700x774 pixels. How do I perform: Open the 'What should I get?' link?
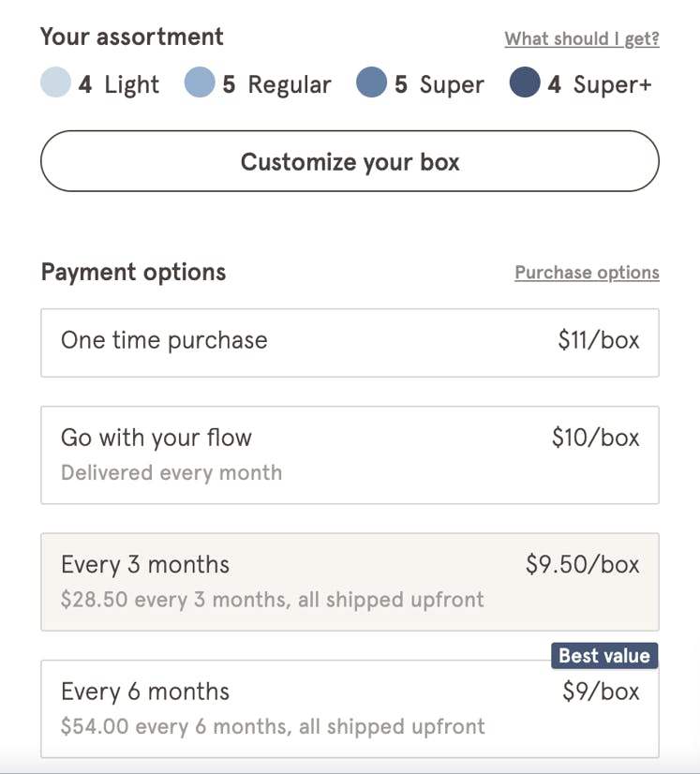[x=581, y=38]
